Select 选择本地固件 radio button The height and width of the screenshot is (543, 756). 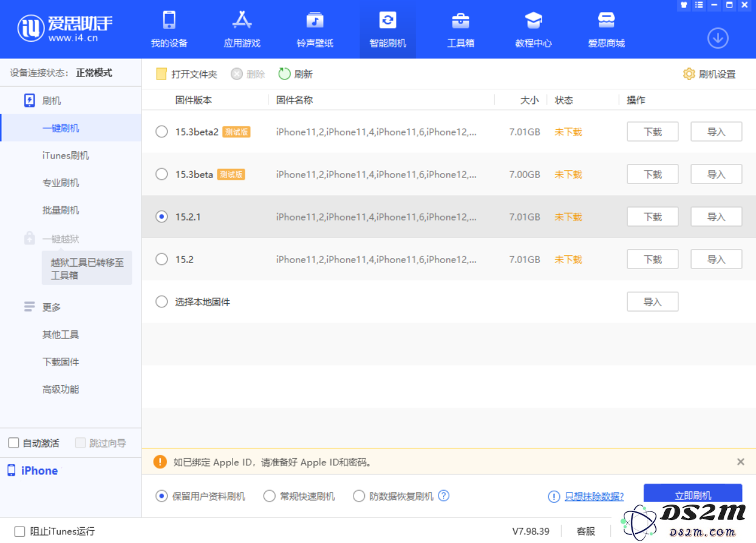[162, 302]
